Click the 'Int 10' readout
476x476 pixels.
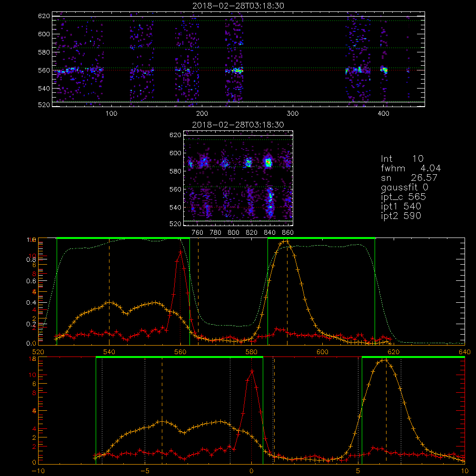[x=402, y=159]
